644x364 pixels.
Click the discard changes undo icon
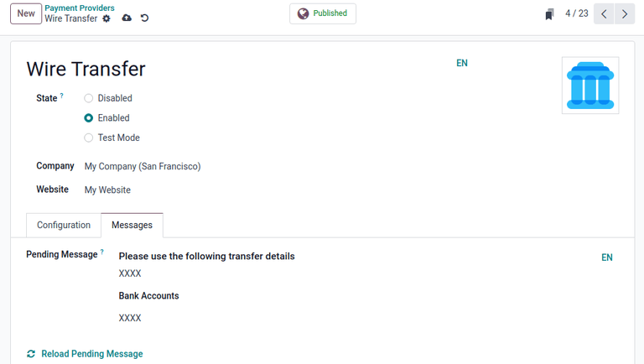(x=144, y=18)
